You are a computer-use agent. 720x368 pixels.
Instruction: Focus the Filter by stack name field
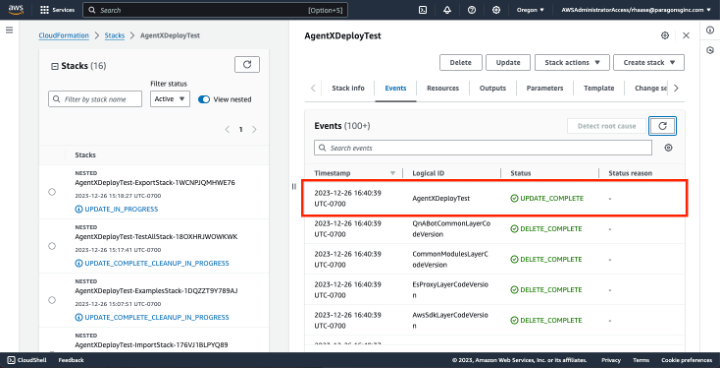pyautogui.click(x=95, y=99)
